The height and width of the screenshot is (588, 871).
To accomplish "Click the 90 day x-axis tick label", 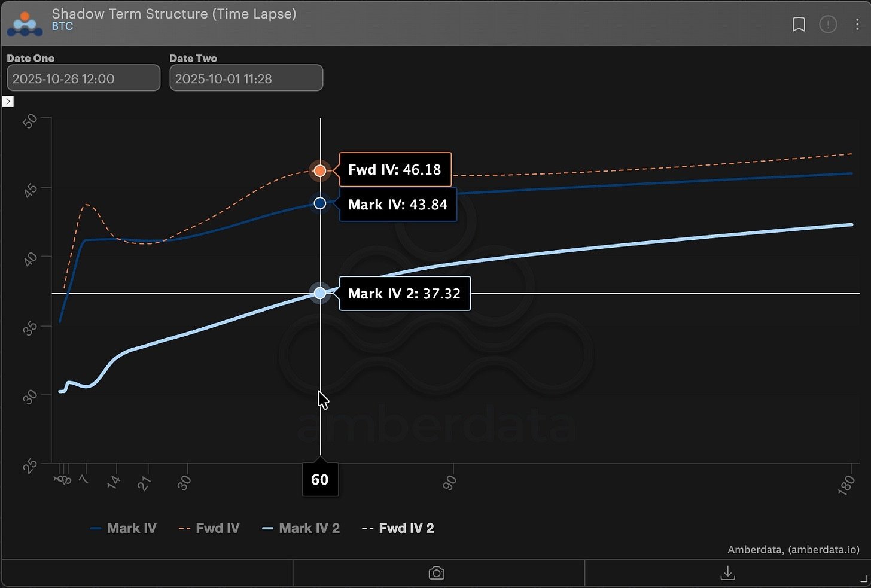I will tap(450, 482).
